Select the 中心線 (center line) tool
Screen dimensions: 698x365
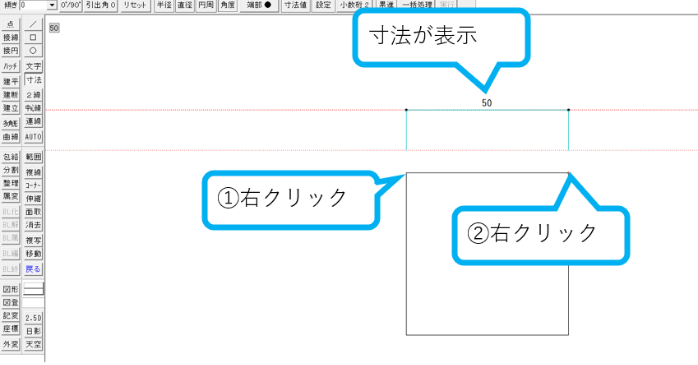tap(33, 108)
